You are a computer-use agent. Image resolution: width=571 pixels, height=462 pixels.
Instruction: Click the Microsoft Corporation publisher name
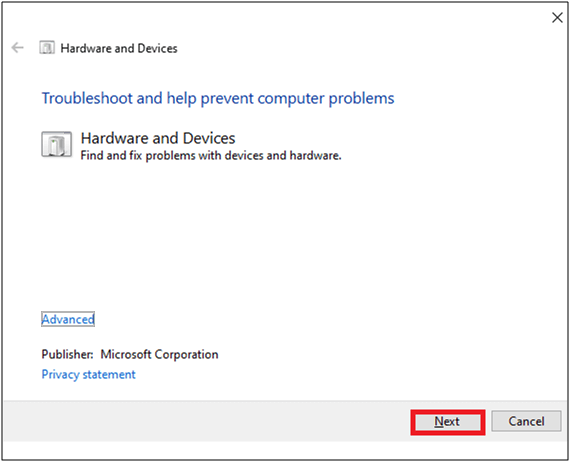tap(159, 355)
